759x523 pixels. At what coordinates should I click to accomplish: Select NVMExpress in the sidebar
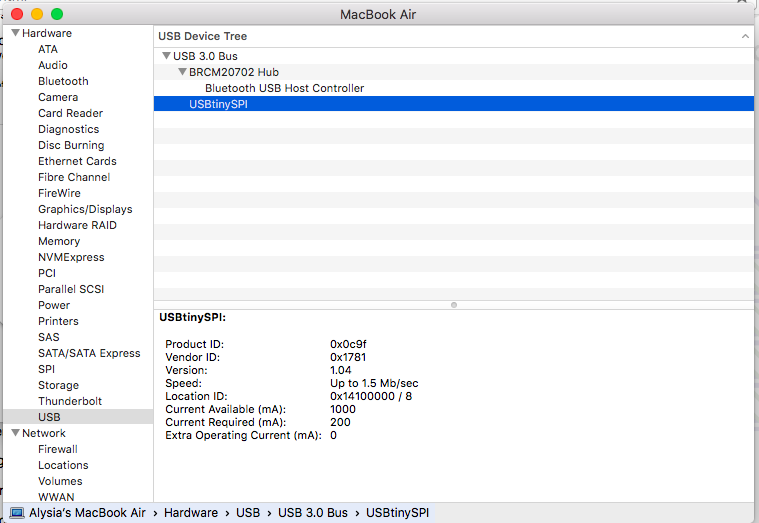71,257
